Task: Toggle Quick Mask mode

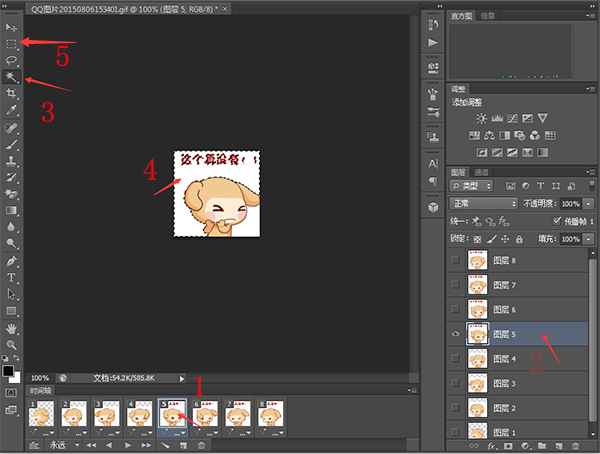Action: (11, 393)
